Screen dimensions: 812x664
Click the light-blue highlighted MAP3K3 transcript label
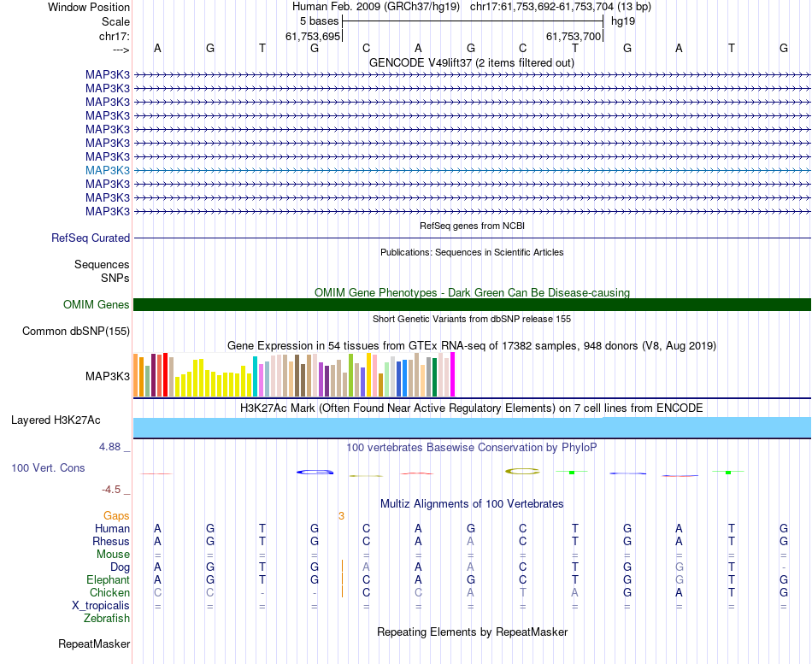tap(108, 170)
